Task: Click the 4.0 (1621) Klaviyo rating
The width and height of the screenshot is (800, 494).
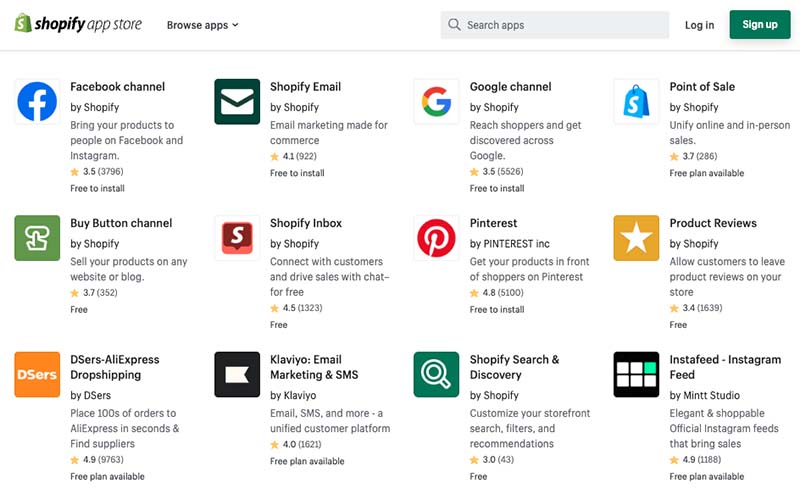Action: pyautogui.click(x=295, y=444)
